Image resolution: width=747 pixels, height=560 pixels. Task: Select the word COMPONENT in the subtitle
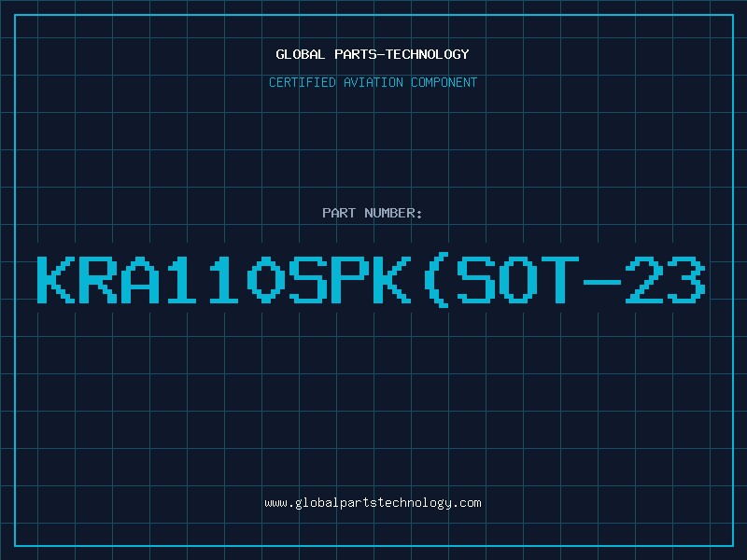444,82
